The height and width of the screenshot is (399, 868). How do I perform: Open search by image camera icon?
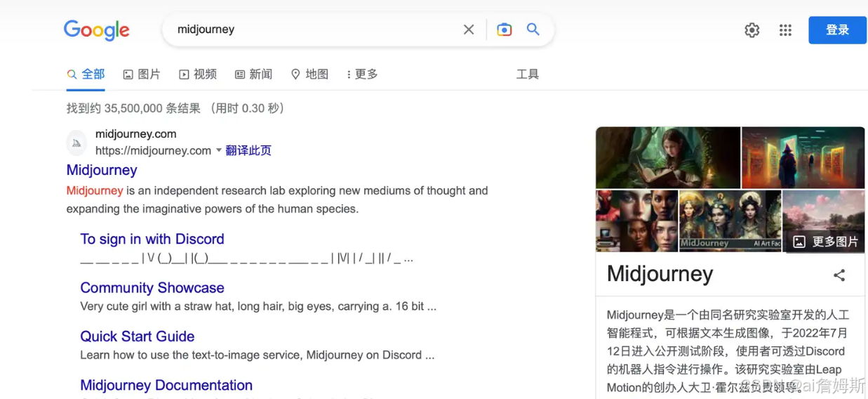coord(504,30)
